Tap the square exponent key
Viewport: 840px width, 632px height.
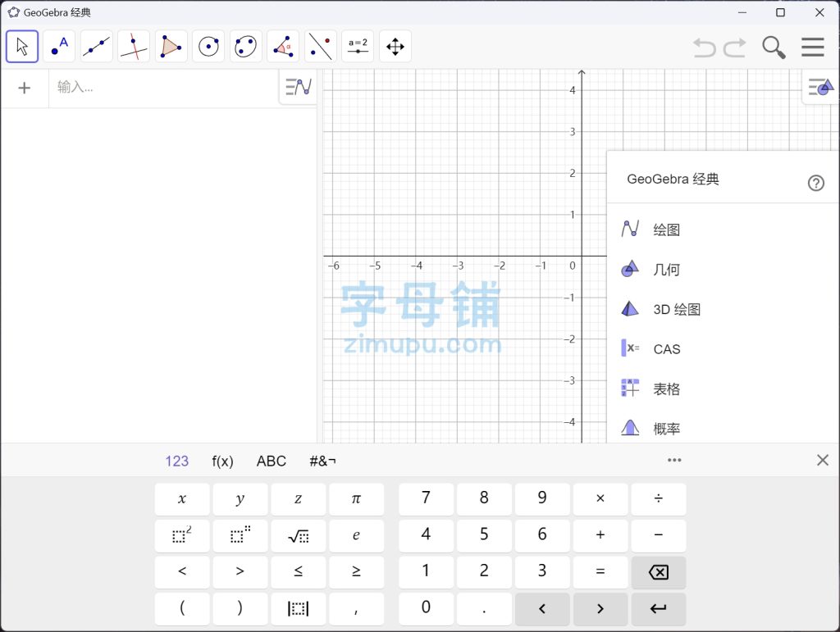[x=182, y=535]
